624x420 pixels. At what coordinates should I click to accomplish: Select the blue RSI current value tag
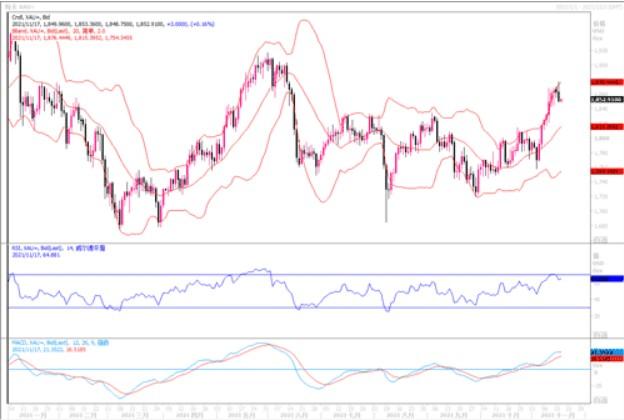(x=603, y=278)
